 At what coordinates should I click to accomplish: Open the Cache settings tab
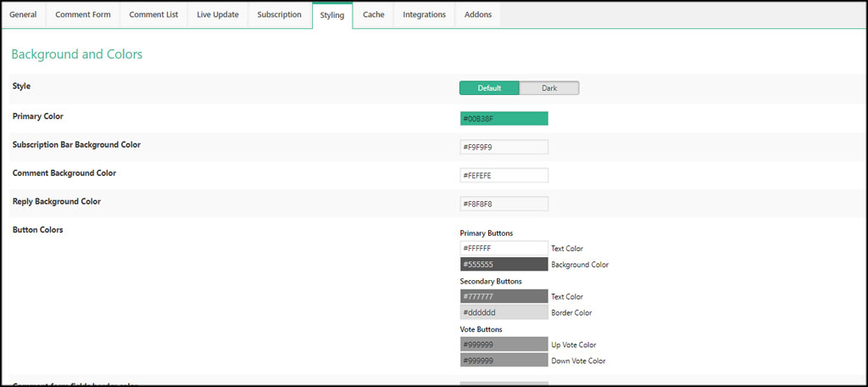(373, 14)
